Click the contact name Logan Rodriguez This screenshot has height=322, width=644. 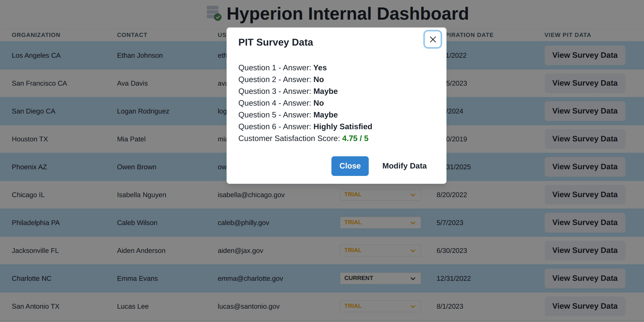coord(143,111)
